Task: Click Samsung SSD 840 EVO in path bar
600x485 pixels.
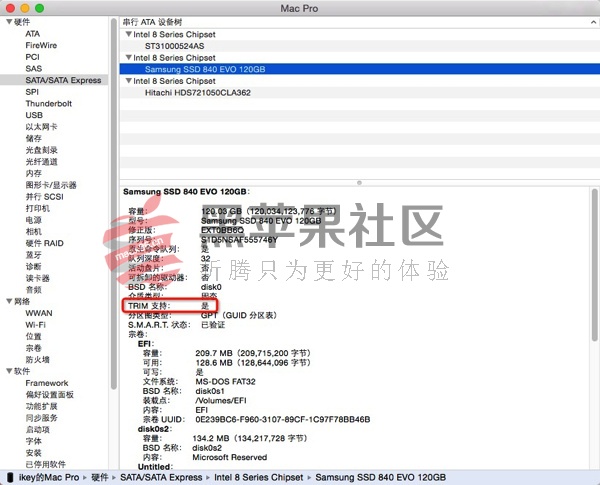Action: 380,477
